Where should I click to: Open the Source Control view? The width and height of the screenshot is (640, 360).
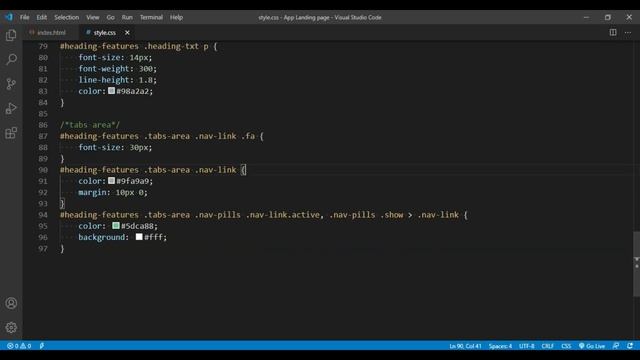pos(11,84)
